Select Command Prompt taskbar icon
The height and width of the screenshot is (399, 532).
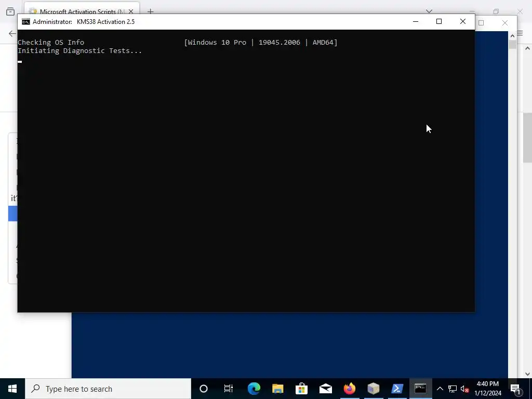420,389
